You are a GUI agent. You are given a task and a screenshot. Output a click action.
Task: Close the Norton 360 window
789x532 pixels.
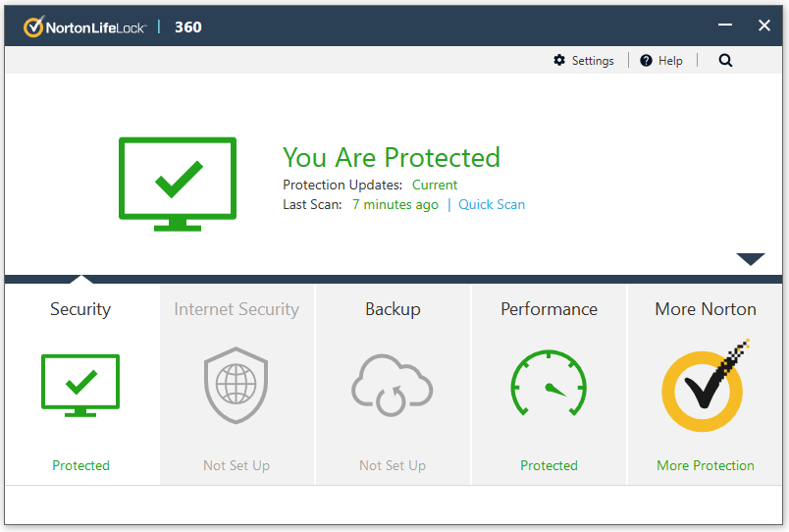point(764,26)
